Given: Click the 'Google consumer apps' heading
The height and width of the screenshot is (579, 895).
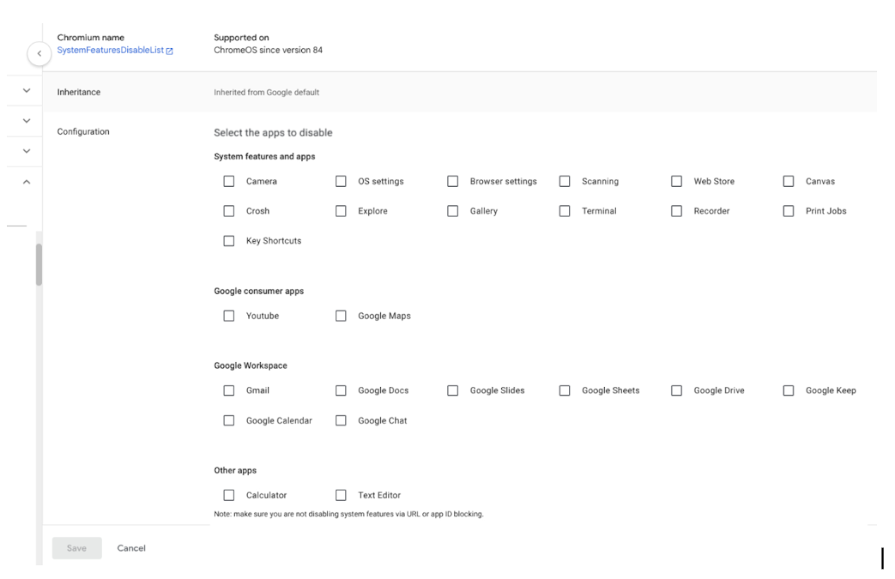Looking at the screenshot, I should [x=259, y=291].
